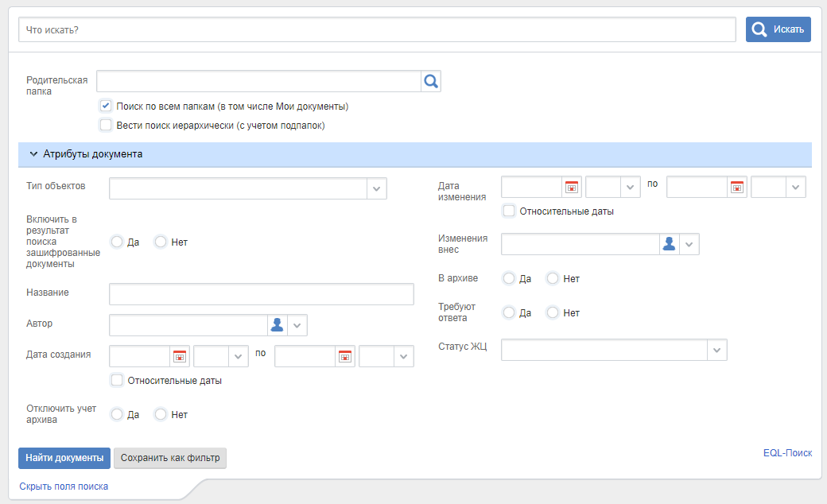Screen dimensions: 827x504
Task: Open the Статус ЖЦ dropdown list
Action: click(x=716, y=350)
